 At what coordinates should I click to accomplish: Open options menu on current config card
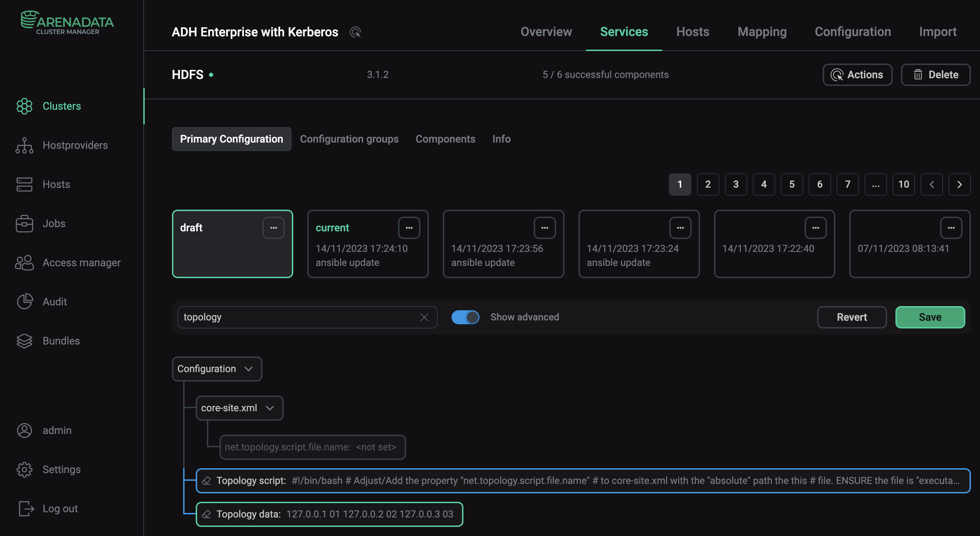[x=409, y=228]
